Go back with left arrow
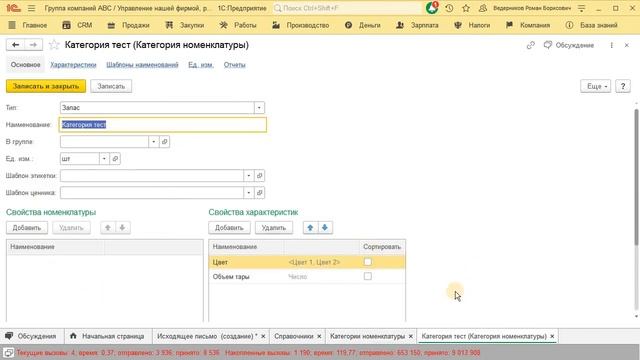The height and width of the screenshot is (360, 640). pos(16,45)
